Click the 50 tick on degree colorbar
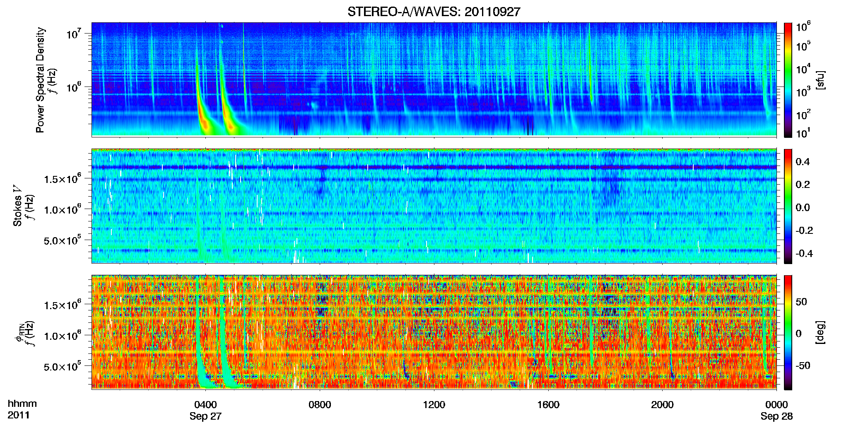868x447 pixels. click(x=801, y=302)
